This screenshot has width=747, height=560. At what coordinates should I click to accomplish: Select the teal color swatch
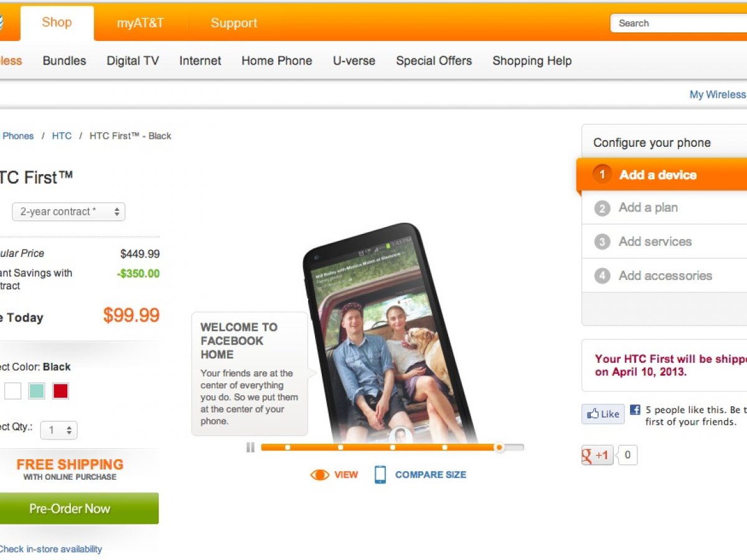(37, 391)
